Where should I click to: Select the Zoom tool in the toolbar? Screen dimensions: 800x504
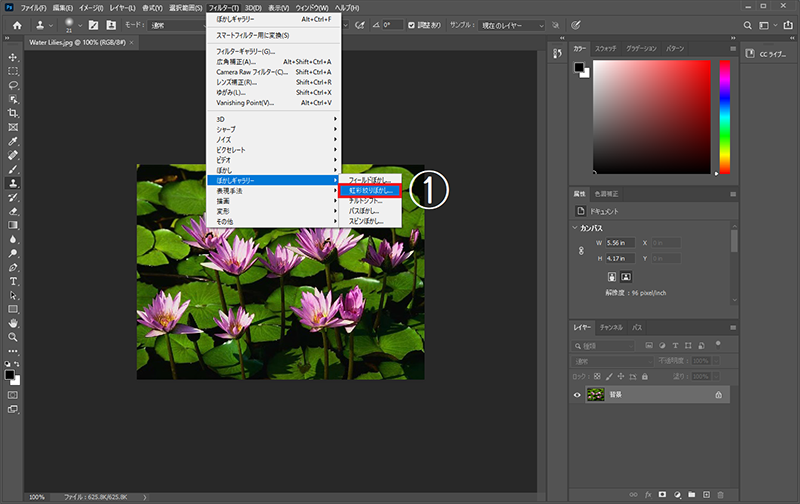pos(13,337)
